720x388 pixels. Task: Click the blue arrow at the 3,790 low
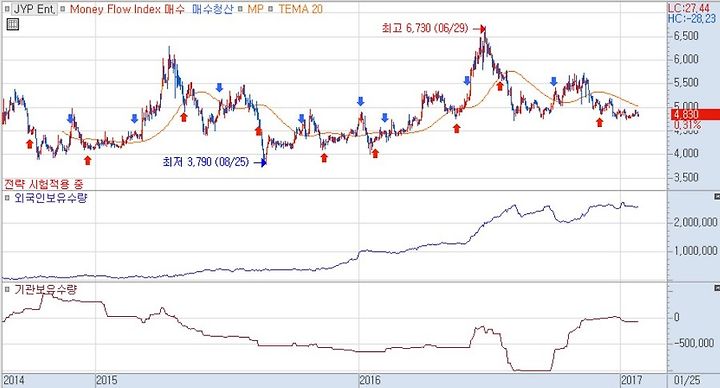(x=260, y=162)
